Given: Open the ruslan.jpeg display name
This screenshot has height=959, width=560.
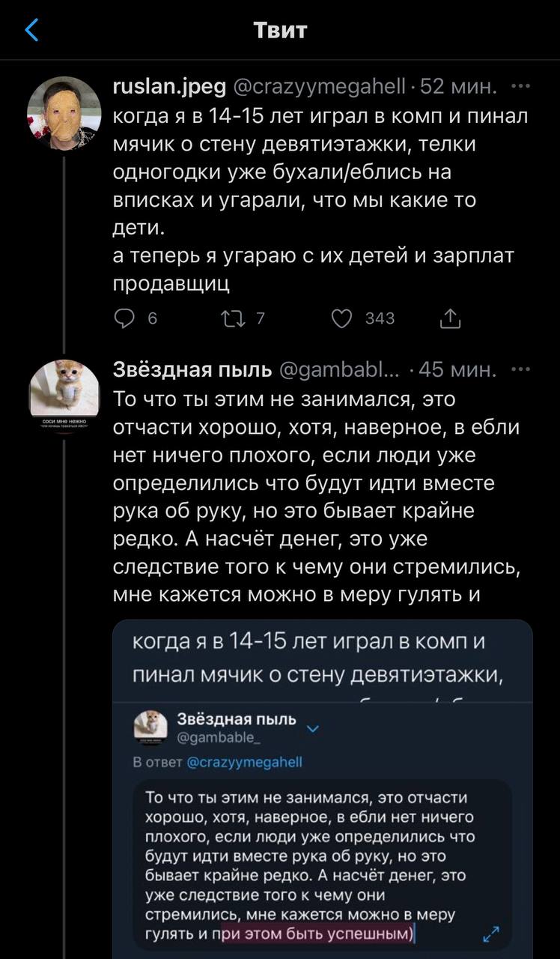Looking at the screenshot, I should (169, 87).
